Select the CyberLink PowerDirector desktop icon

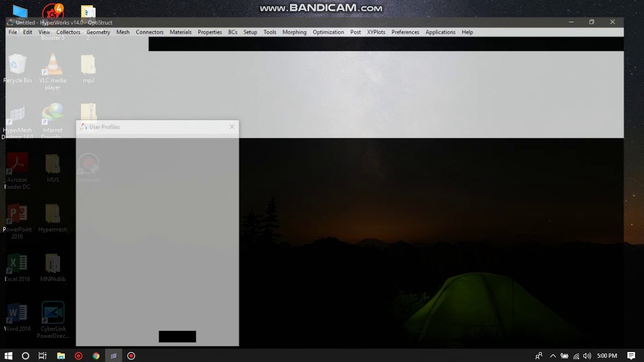point(53,320)
